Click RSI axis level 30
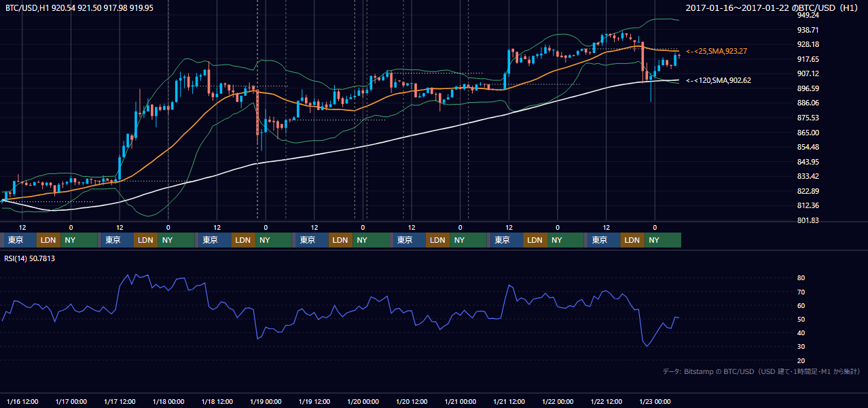The width and height of the screenshot is (868, 408). (x=801, y=347)
